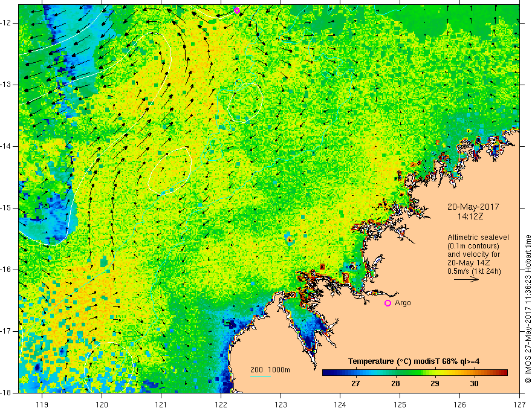Click the longitude label 122

point(221,405)
